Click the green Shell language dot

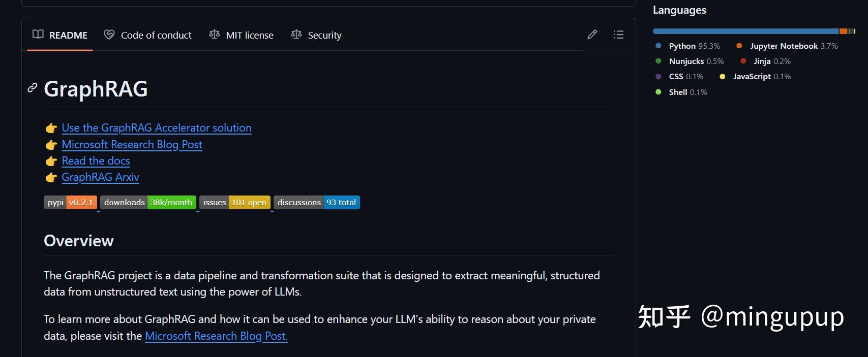click(x=659, y=92)
